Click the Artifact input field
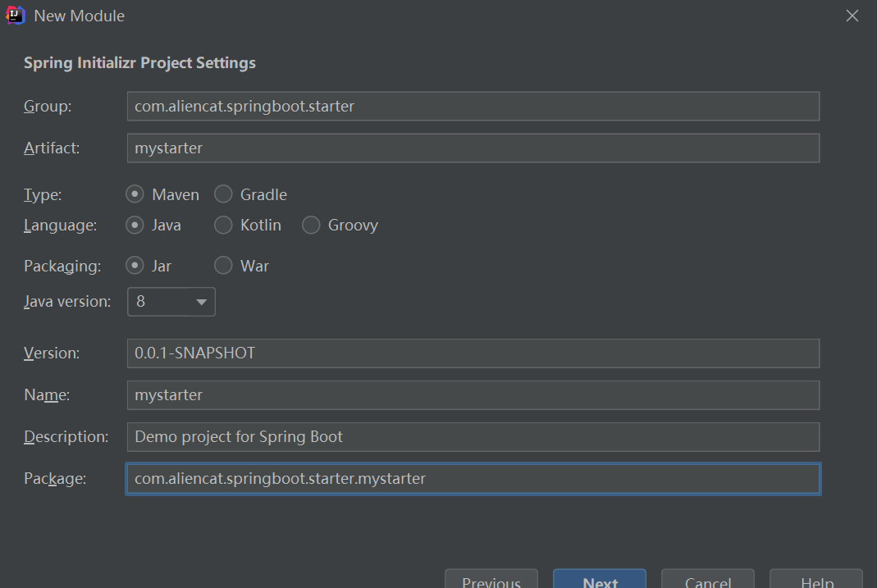Screen dimensions: 877x588 473,148
